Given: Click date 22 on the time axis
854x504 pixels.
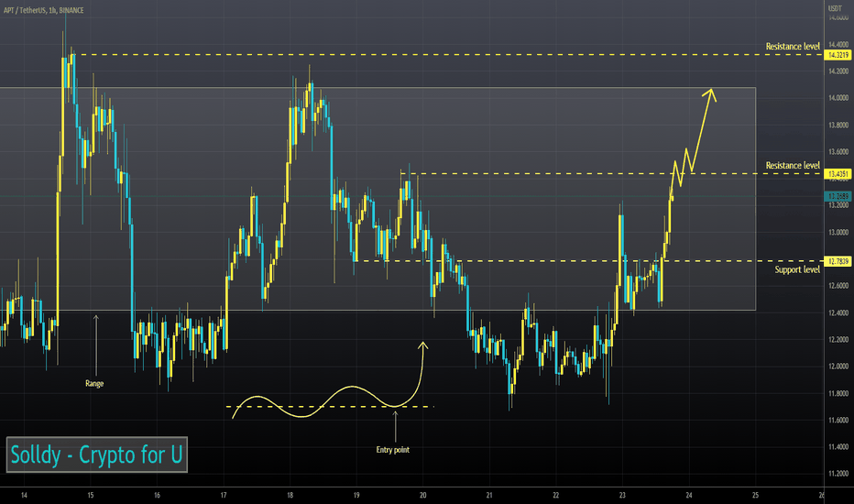Looking at the screenshot, I should [555, 495].
